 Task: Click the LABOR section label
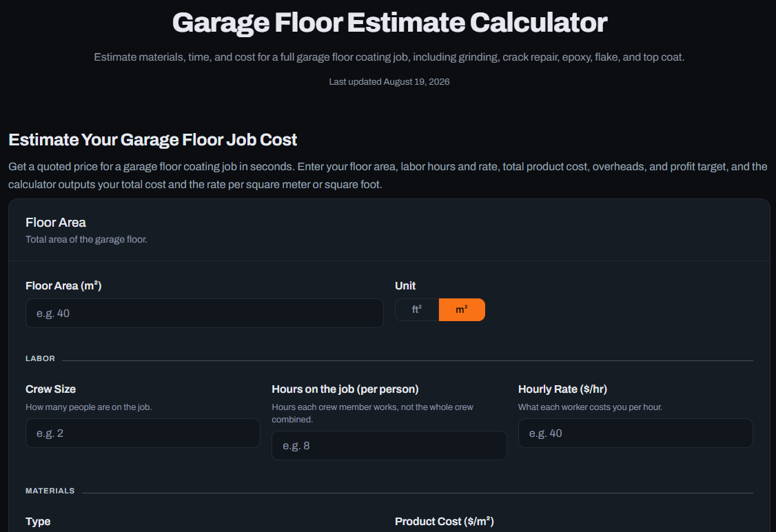40,358
